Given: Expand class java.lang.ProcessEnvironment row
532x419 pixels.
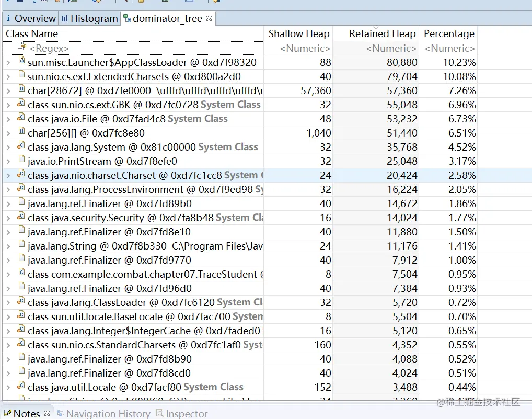Looking at the screenshot, I should click(x=8, y=190).
